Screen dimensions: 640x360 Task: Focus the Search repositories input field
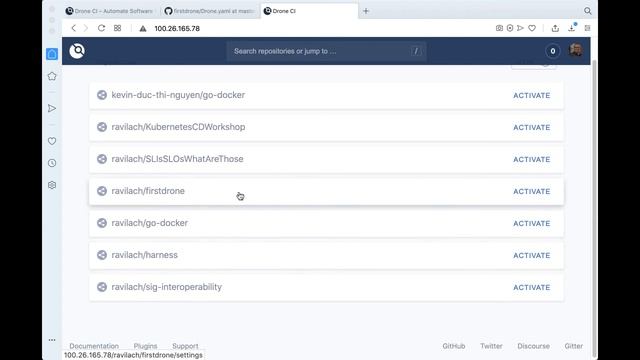click(326, 51)
